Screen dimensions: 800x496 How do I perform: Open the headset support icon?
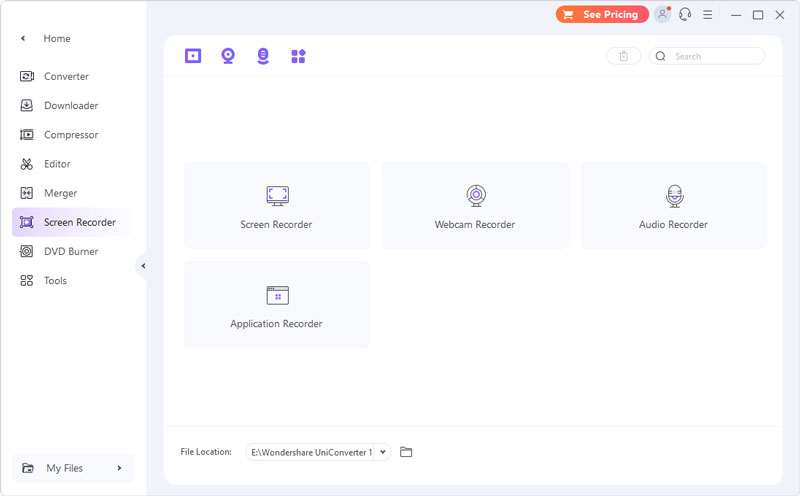point(685,14)
